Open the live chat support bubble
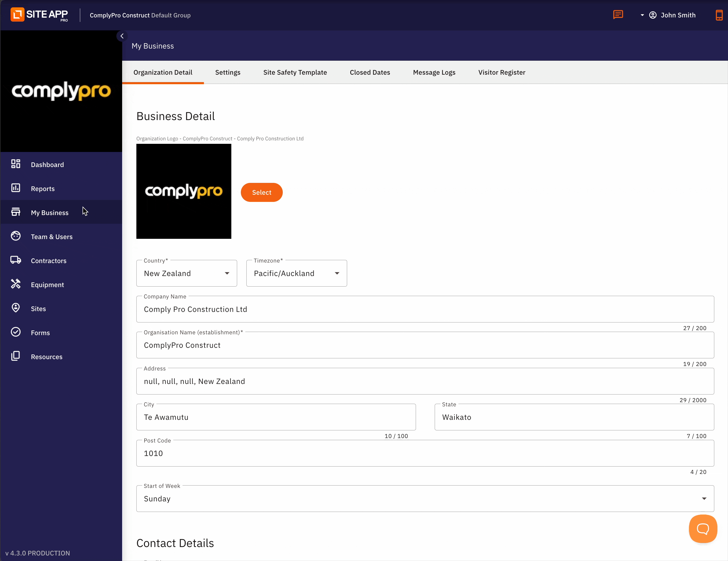The image size is (728, 561). point(703,529)
